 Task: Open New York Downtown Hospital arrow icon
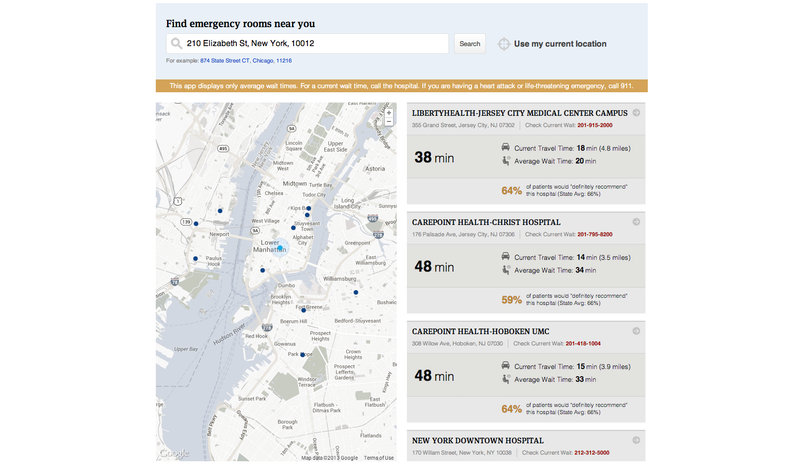636,440
